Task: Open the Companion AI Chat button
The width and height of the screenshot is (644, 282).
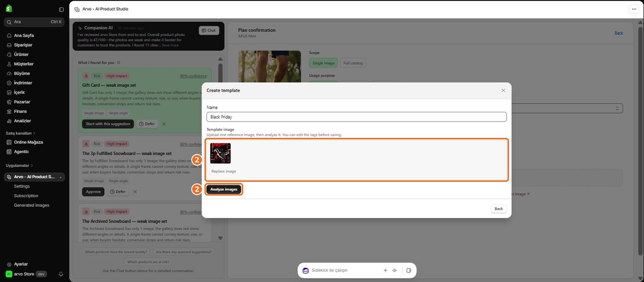Action: [x=209, y=31]
